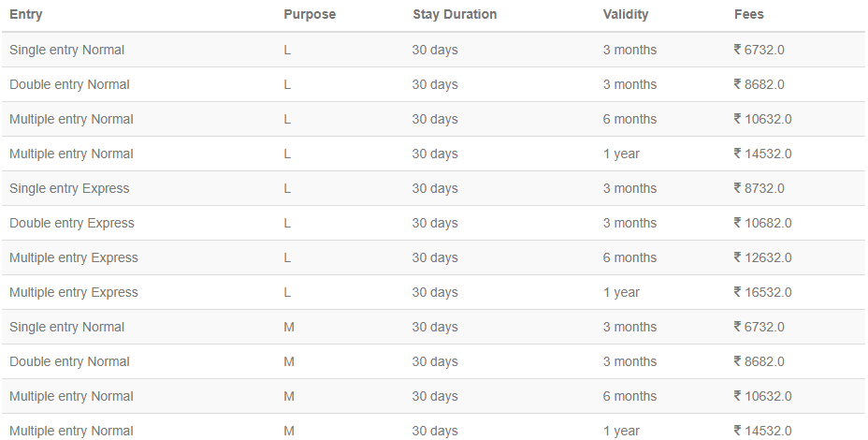Image resolution: width=868 pixels, height=440 pixels.
Task: Click the ₹ 8732.0 fee cell
Action: 759,188
